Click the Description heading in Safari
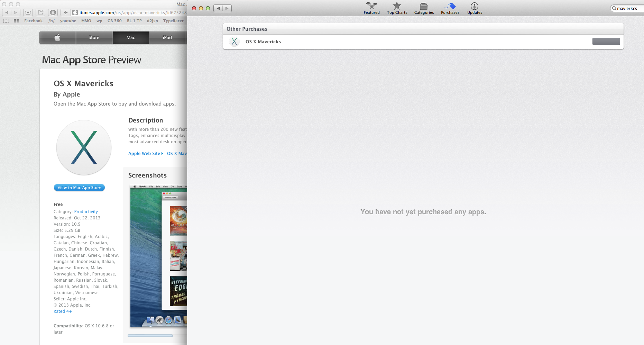 (146, 120)
